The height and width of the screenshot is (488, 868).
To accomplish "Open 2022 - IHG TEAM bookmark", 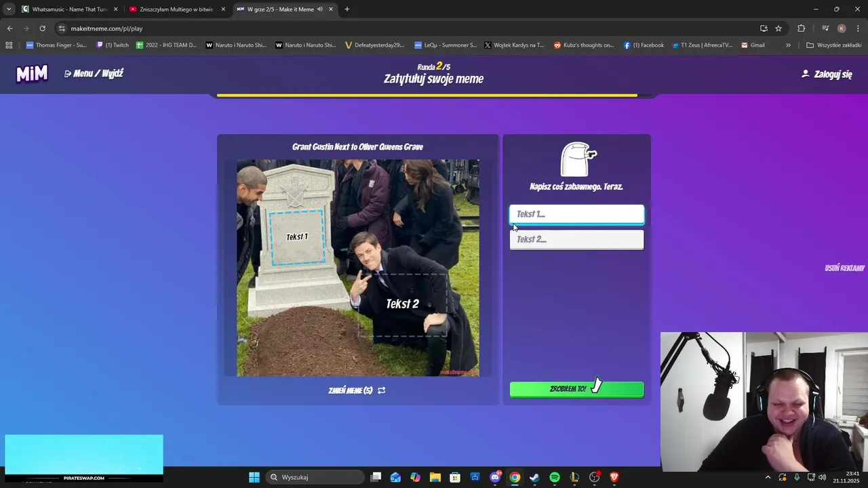I will (x=167, y=45).
